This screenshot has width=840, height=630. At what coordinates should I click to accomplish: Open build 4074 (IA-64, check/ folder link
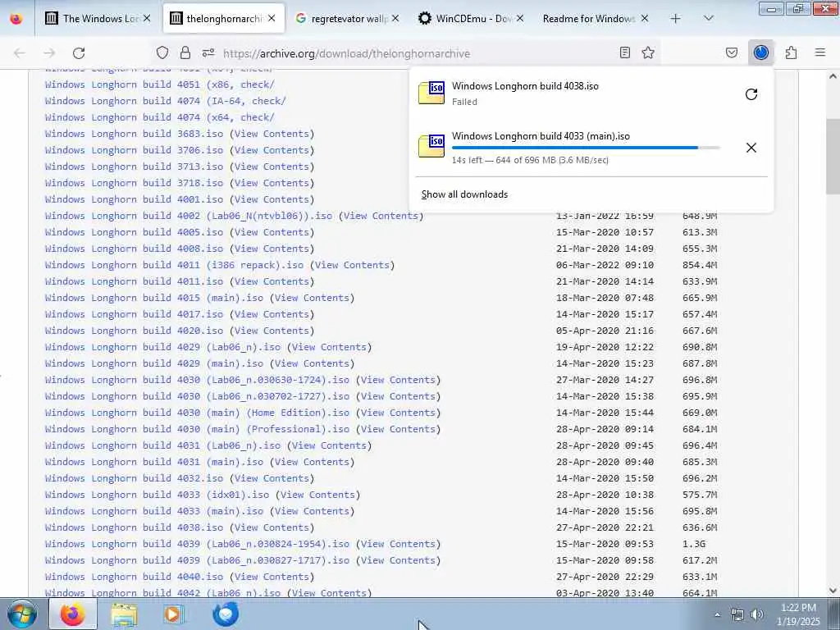pyautogui.click(x=166, y=101)
